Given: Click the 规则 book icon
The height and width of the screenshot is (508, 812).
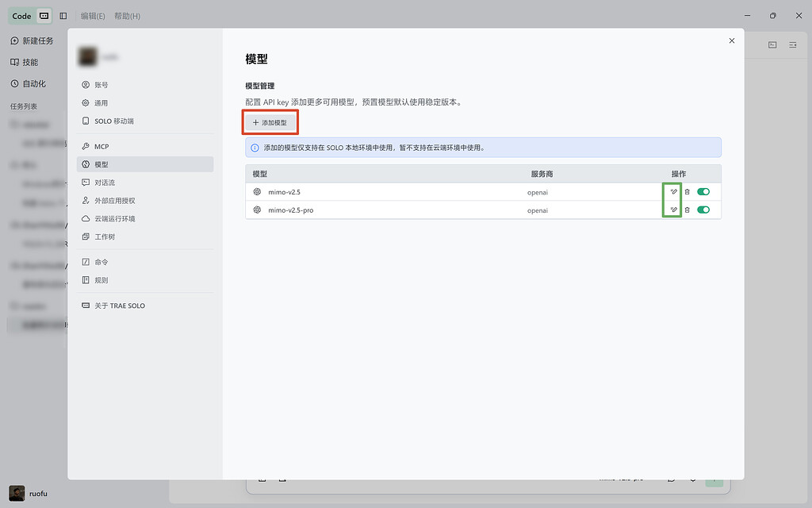Looking at the screenshot, I should coord(86,280).
